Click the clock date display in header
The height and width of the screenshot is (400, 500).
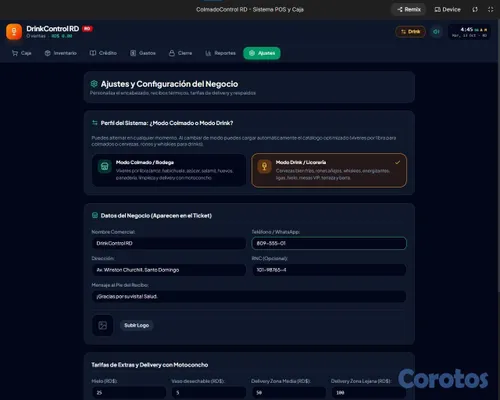coord(469,32)
